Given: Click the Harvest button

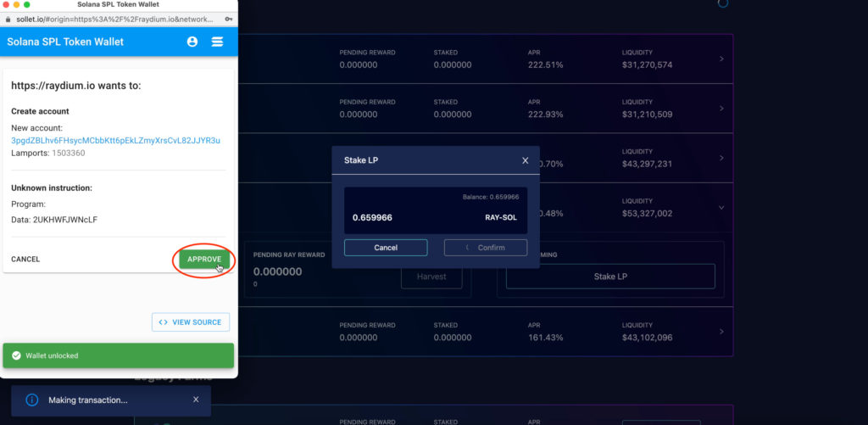Looking at the screenshot, I should [x=431, y=276].
